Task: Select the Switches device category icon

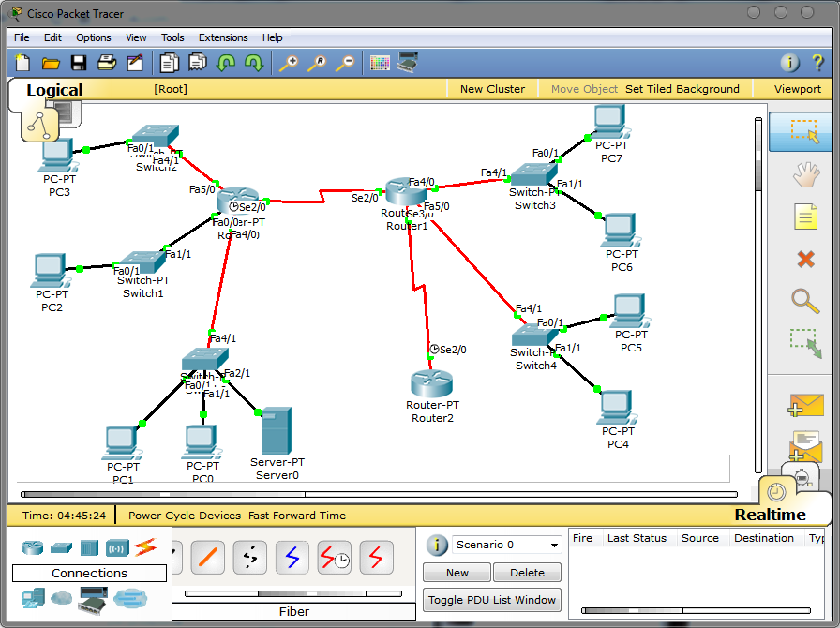Action: [x=61, y=547]
